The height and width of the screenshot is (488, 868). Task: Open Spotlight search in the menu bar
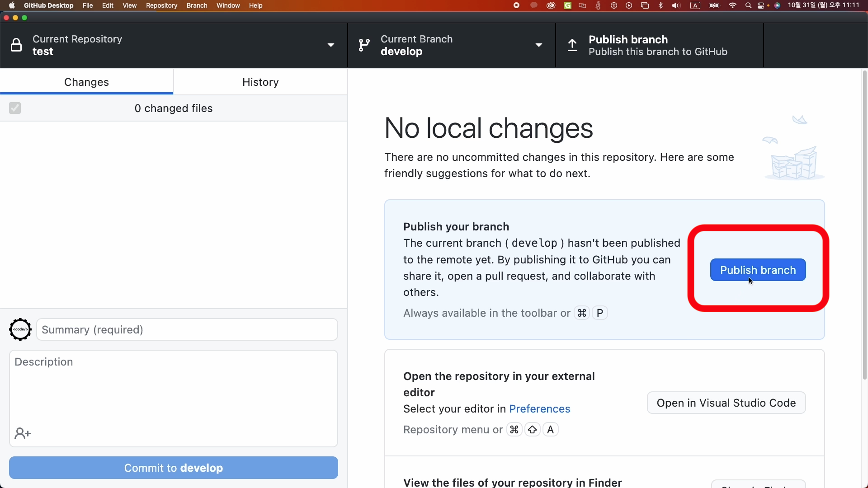(748, 5)
